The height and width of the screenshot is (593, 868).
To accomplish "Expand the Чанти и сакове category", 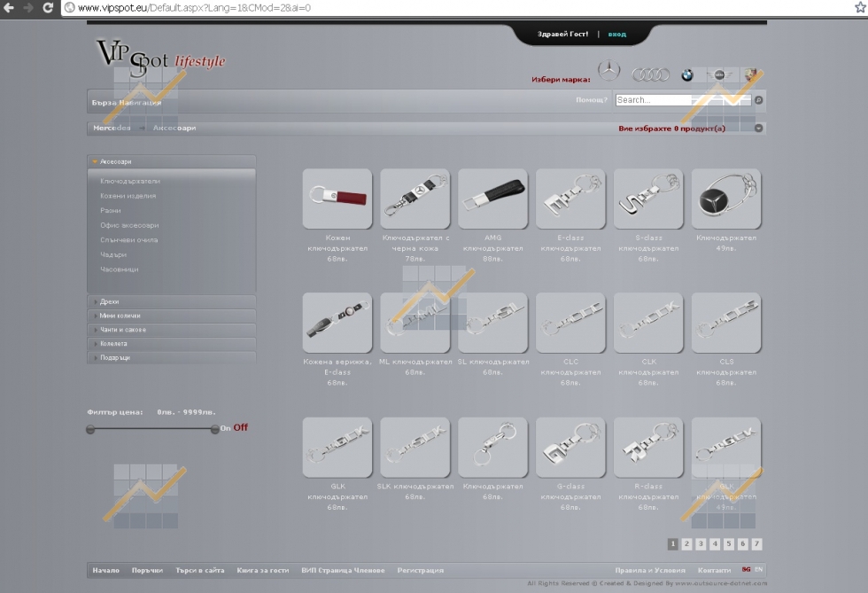I will (172, 330).
